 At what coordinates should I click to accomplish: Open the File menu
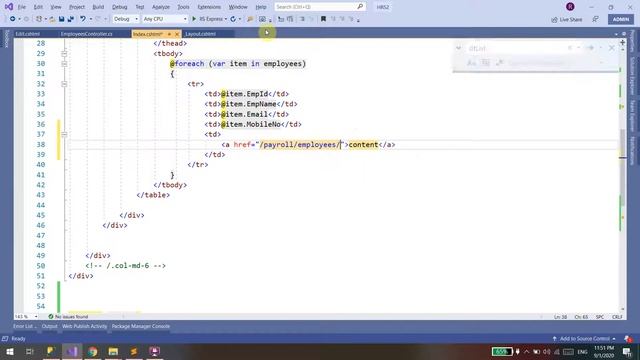[22, 7]
